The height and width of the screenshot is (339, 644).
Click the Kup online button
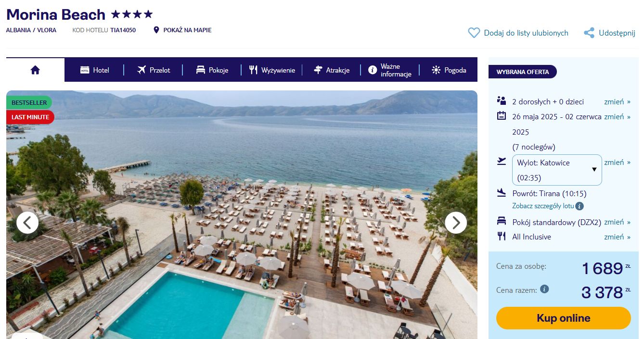563,318
